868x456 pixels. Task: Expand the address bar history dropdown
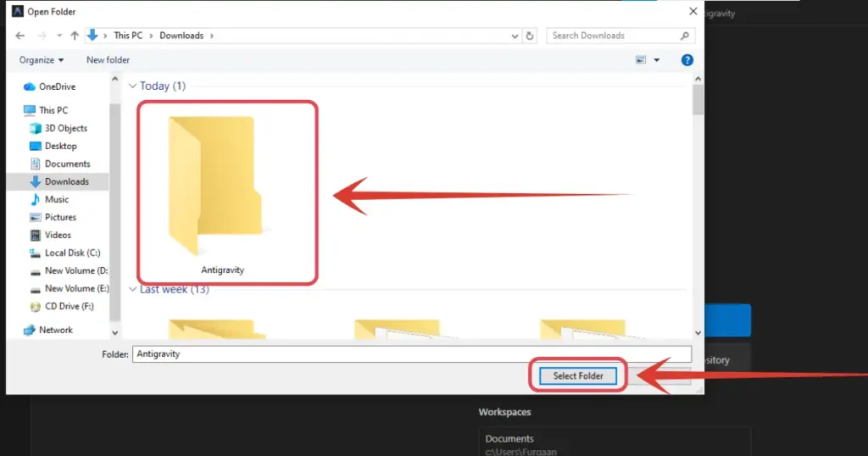[x=515, y=36]
